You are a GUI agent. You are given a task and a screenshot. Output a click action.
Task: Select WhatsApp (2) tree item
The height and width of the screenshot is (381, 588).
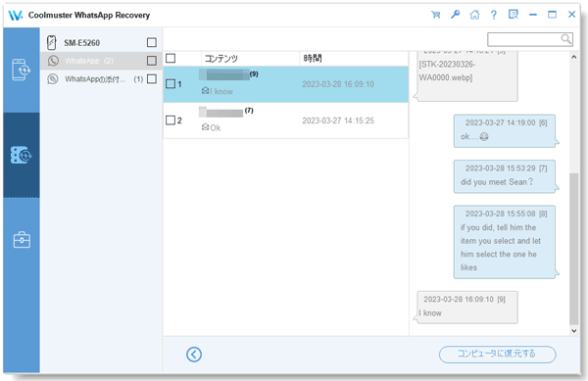101,61
